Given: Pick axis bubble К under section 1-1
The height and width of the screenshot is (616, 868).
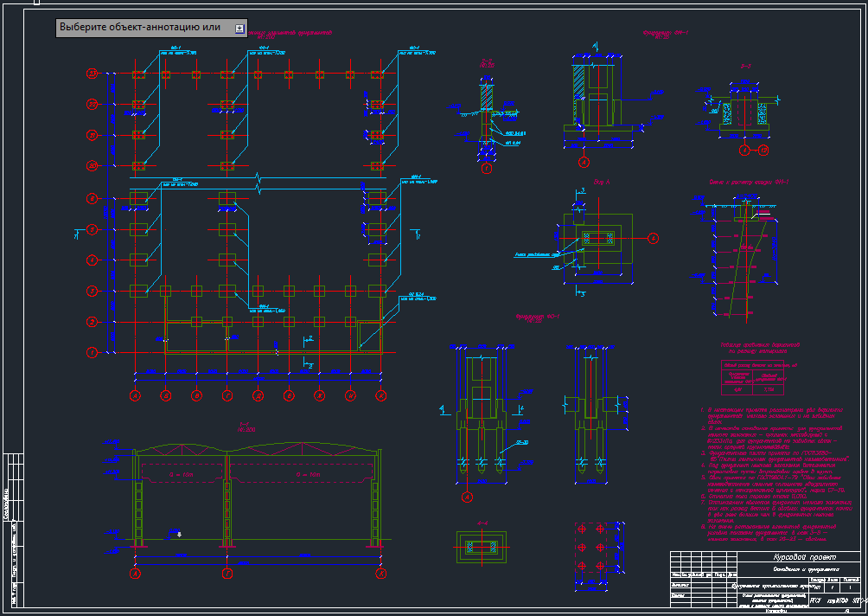Looking at the screenshot, I should tap(381, 574).
